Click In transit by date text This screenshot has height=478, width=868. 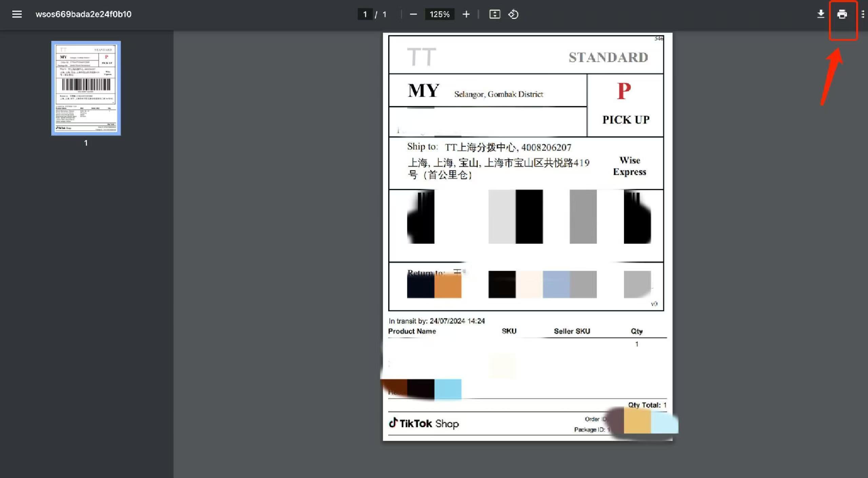[x=437, y=321]
